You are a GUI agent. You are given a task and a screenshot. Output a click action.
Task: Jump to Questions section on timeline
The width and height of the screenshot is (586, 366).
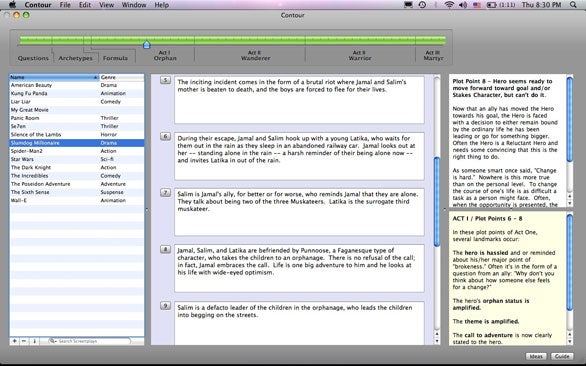[33, 58]
